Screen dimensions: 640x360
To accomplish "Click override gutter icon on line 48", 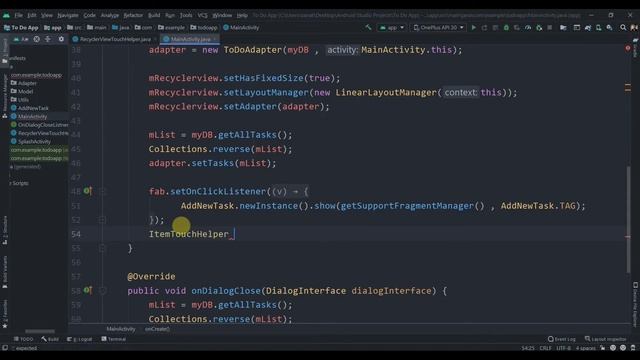I will (88, 191).
